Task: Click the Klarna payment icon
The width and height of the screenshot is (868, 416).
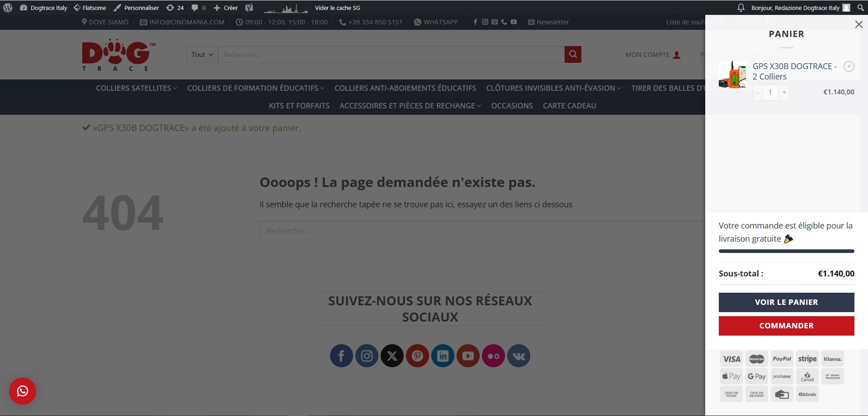Action: 833,359
